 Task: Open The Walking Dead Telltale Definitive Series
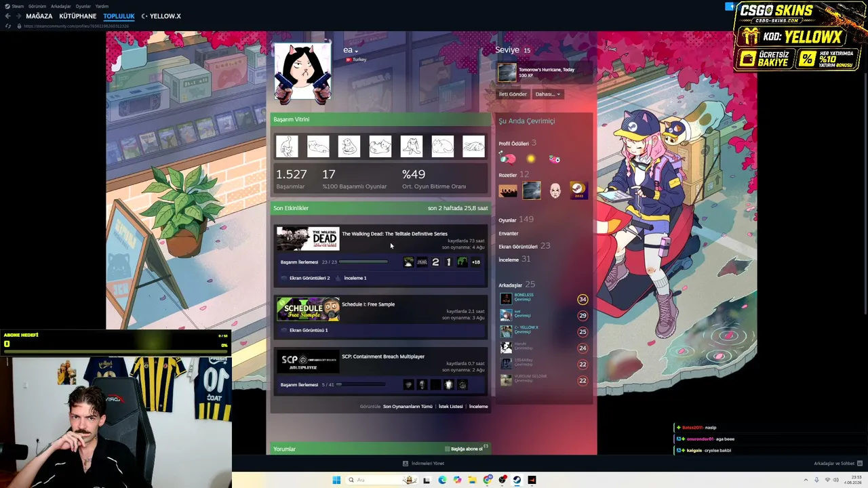tap(395, 234)
